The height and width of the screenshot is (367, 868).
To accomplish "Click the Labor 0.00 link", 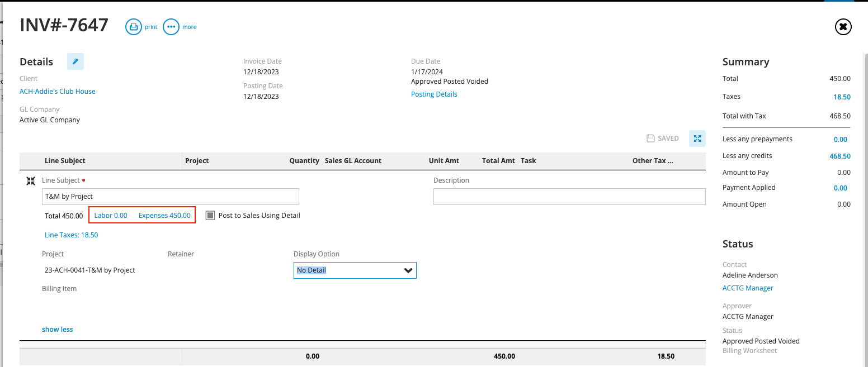I will pos(111,216).
